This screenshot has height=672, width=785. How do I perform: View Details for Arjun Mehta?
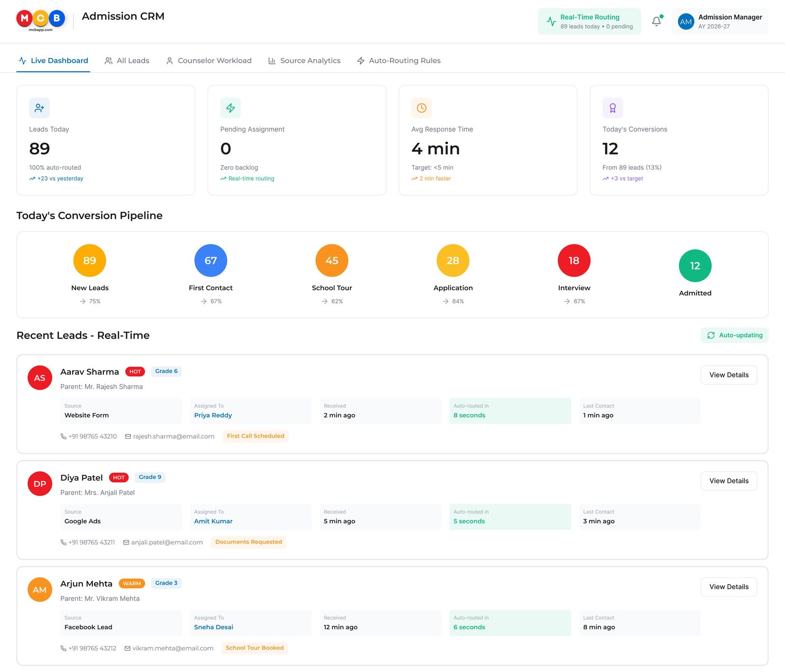point(729,587)
